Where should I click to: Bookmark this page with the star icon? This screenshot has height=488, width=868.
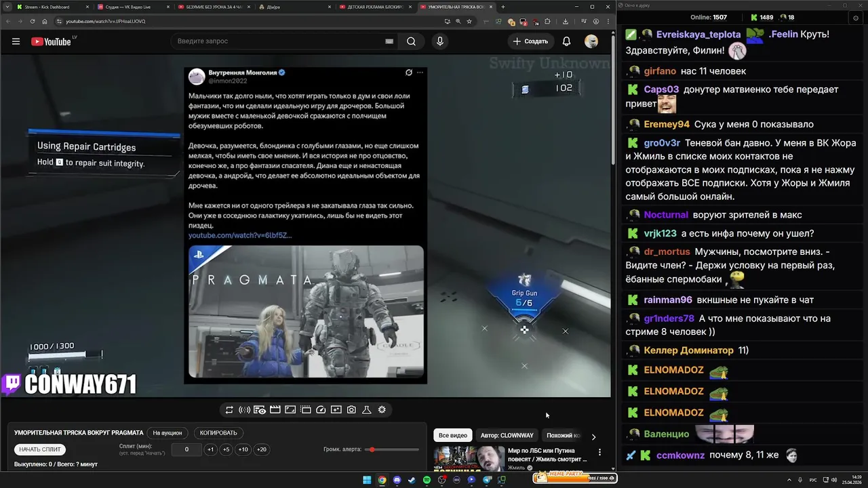click(469, 21)
